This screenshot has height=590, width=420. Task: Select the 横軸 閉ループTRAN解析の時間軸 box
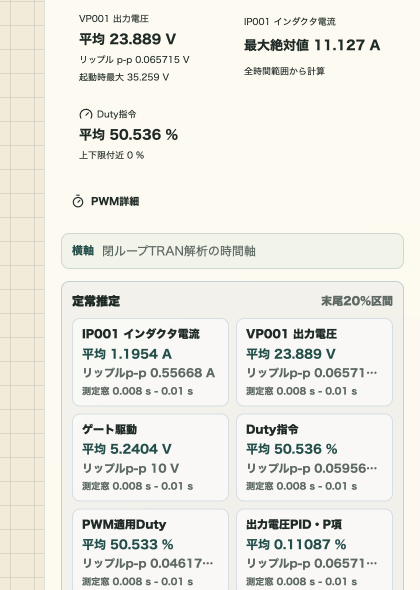(x=232, y=251)
